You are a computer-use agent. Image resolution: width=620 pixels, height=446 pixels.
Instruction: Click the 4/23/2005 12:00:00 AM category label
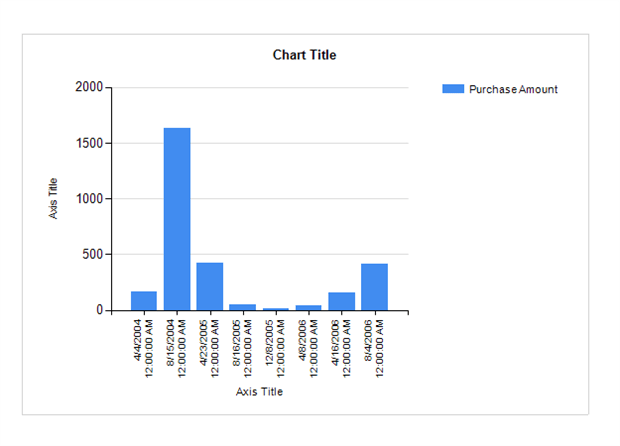[x=209, y=348]
